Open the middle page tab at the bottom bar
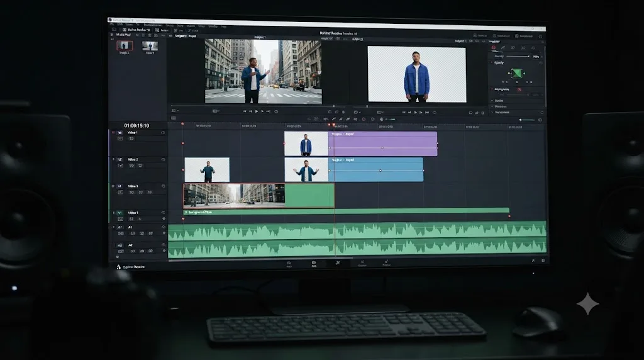 [x=338, y=264]
